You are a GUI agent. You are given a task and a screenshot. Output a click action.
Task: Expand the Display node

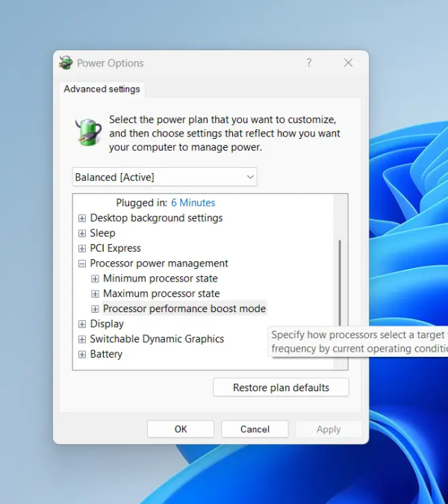coord(82,324)
